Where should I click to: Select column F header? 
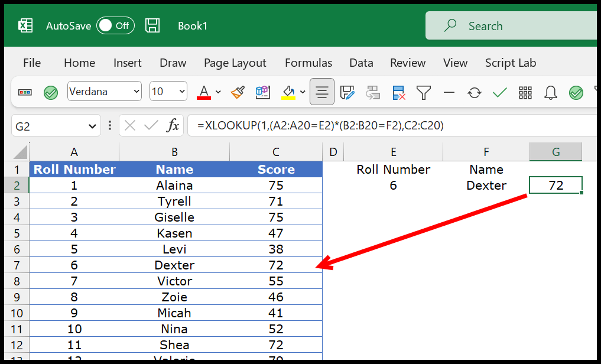point(486,152)
